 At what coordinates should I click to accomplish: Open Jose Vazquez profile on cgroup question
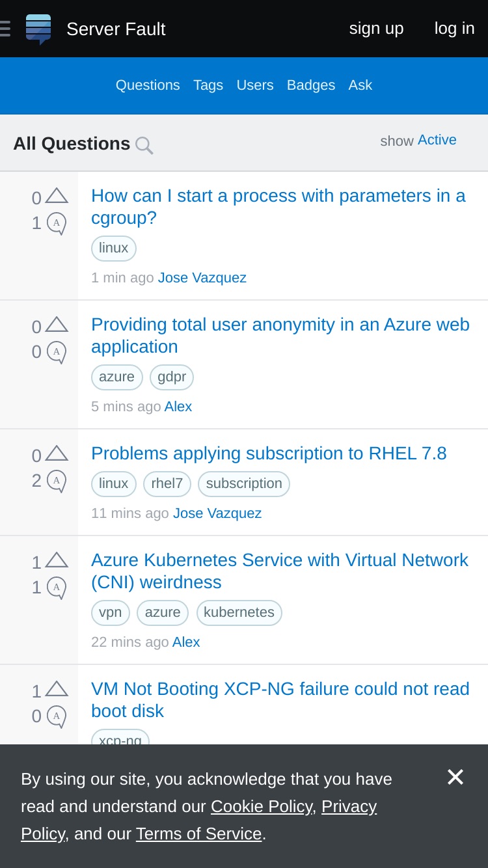pyautogui.click(x=202, y=278)
